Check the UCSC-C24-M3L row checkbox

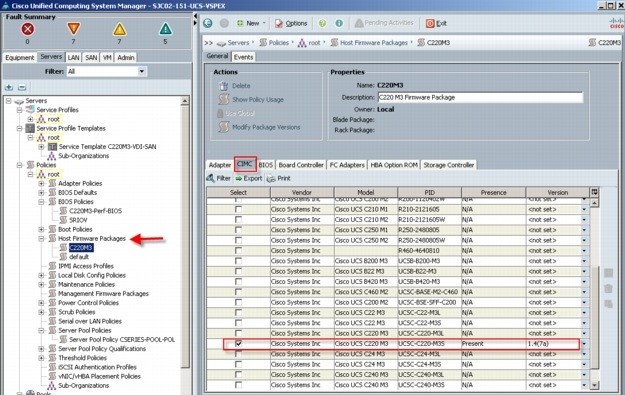[238, 354]
